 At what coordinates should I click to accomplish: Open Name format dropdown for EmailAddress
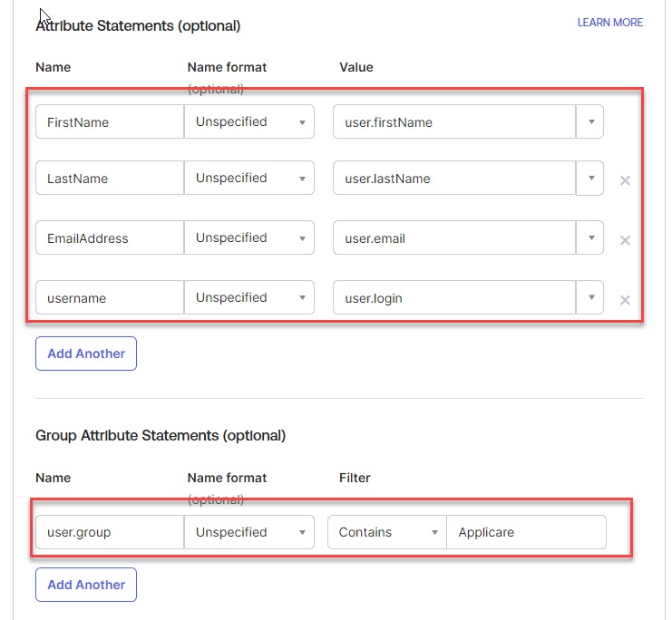coord(249,238)
